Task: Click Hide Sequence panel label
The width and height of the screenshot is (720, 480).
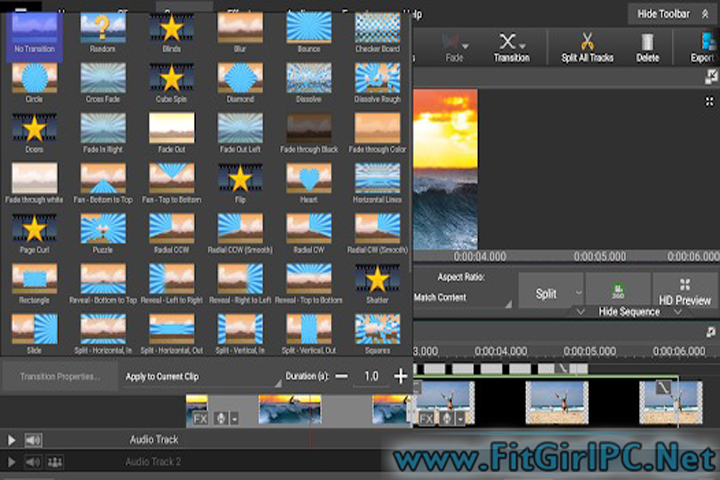Action: click(629, 312)
